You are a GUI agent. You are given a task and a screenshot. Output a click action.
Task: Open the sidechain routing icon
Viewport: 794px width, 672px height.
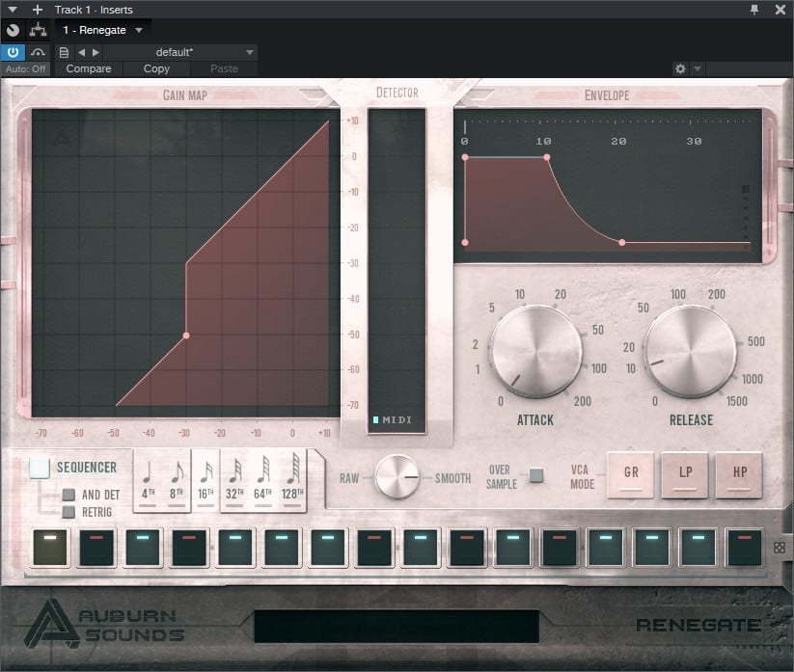click(38, 30)
